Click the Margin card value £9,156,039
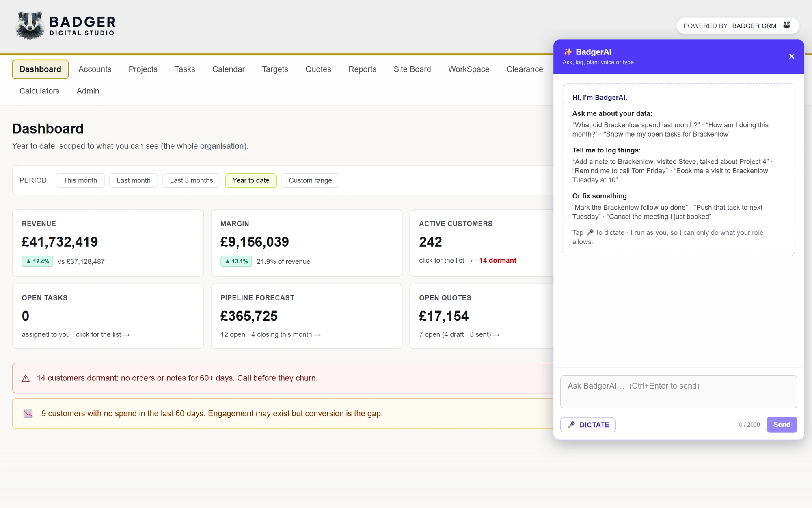Screen dimensions: 812x508 click(255, 242)
